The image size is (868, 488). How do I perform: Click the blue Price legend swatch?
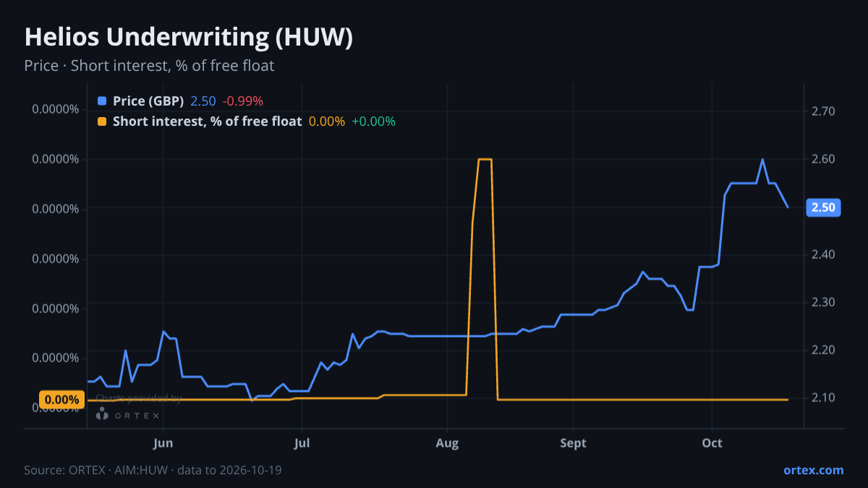point(102,101)
